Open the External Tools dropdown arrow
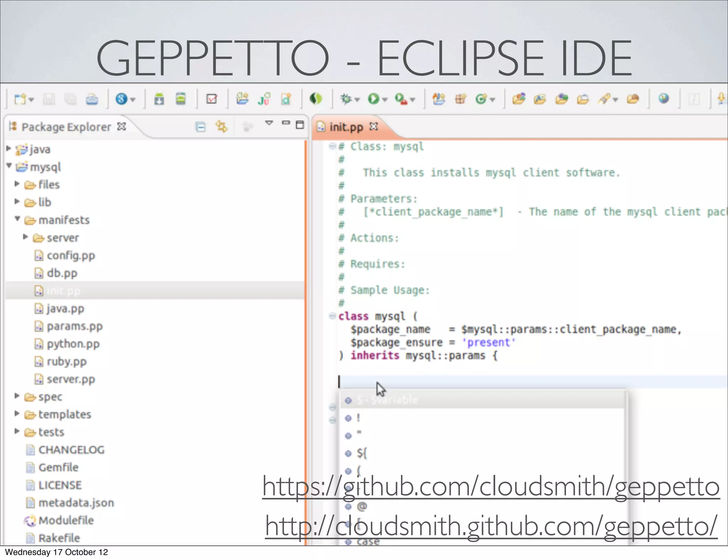728x560 pixels. coord(413,100)
